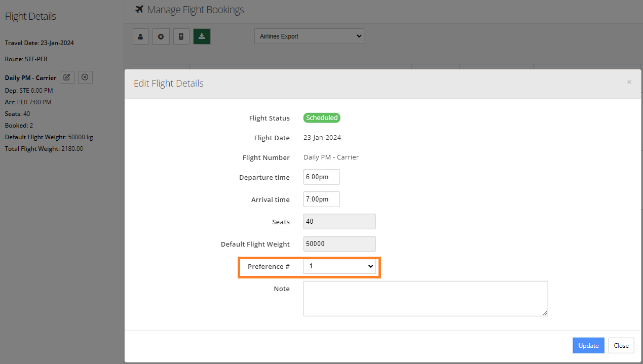Select the Flight Details panel heading

[31, 16]
